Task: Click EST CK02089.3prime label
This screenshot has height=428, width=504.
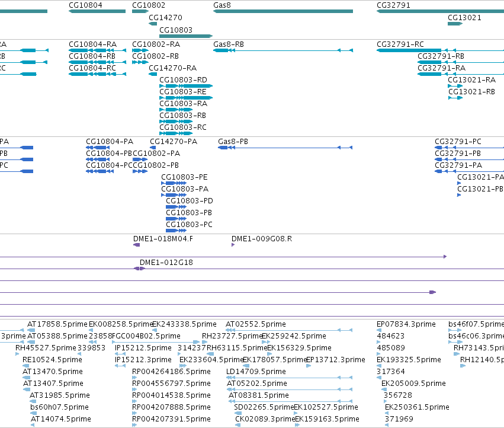Action: pos(265,419)
